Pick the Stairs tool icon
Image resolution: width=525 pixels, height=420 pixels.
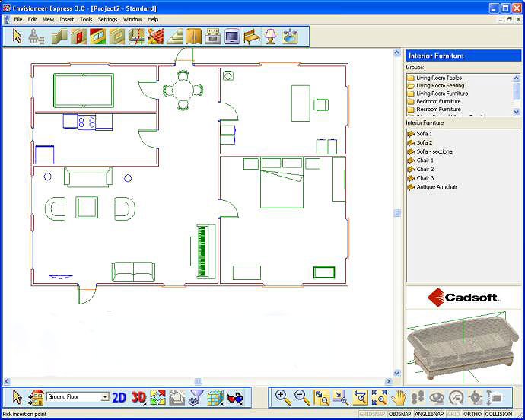175,37
